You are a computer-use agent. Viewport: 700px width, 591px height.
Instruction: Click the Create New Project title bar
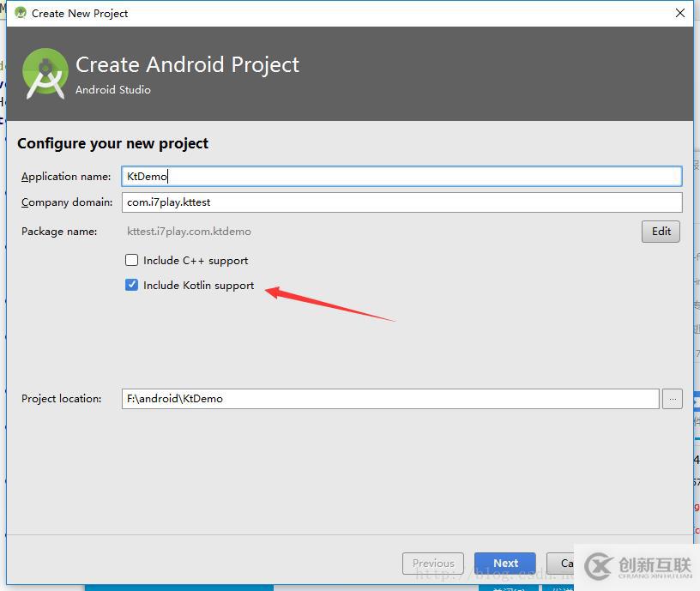coord(343,13)
